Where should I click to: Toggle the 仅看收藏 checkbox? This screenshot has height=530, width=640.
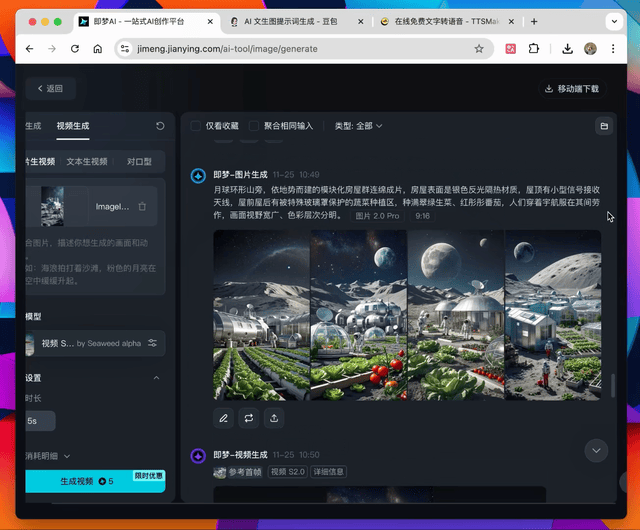196,126
